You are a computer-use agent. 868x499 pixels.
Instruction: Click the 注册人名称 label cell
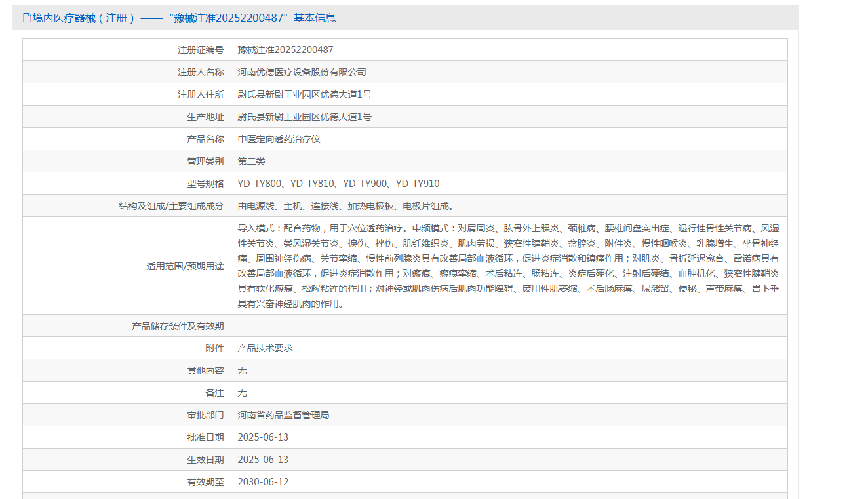(x=127, y=72)
